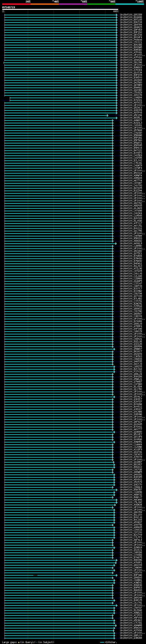Viewport: 146px width, 644px height.
Task: Click the orange ~40% legend segment
Action: pyautogui.click(x=45, y=4)
